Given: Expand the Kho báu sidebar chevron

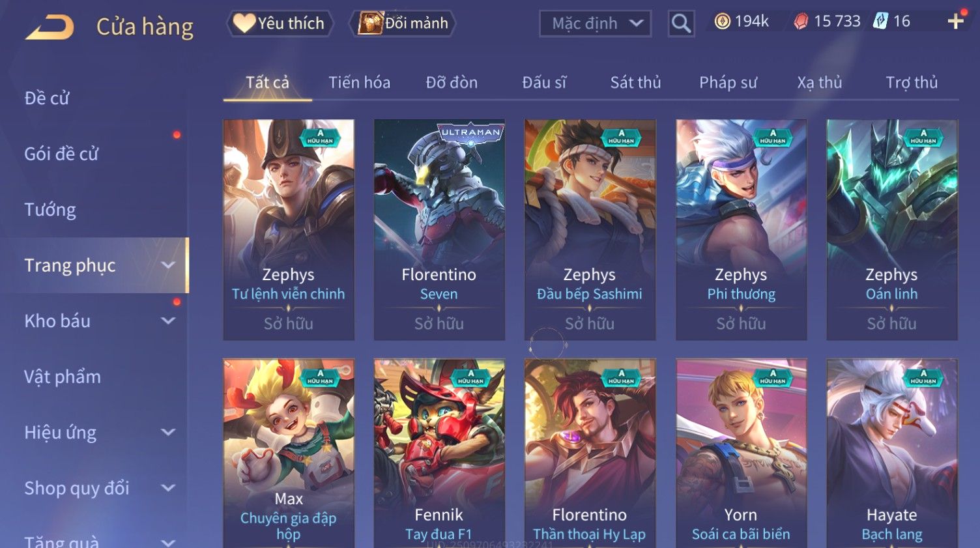Looking at the screenshot, I should 168,321.
